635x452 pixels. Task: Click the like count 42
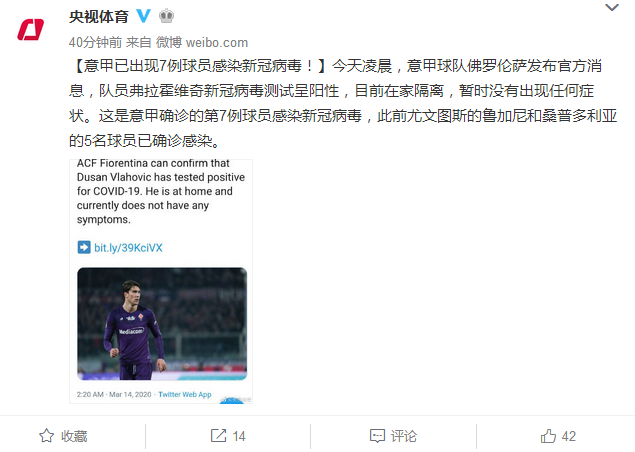click(569, 436)
